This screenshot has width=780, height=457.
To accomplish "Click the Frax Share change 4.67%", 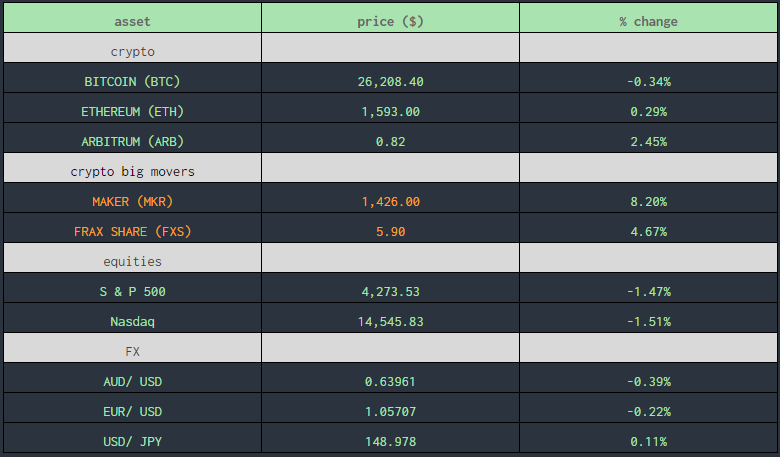I will 648,232.
